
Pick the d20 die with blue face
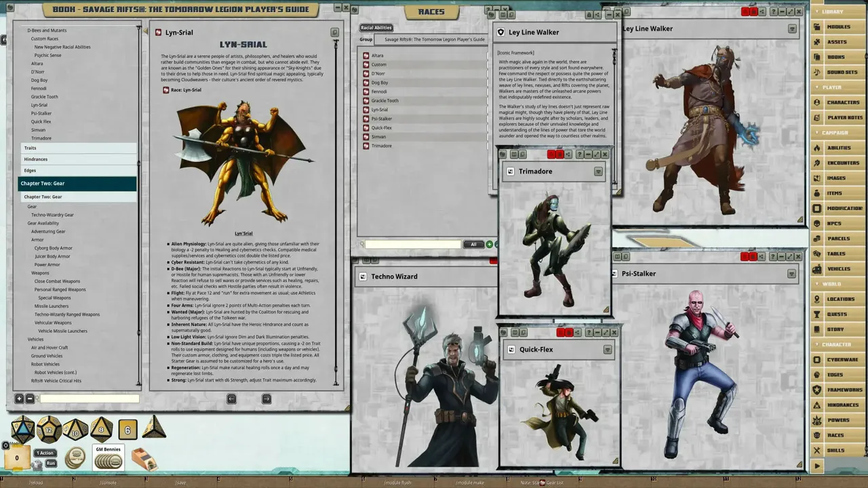(x=22, y=428)
